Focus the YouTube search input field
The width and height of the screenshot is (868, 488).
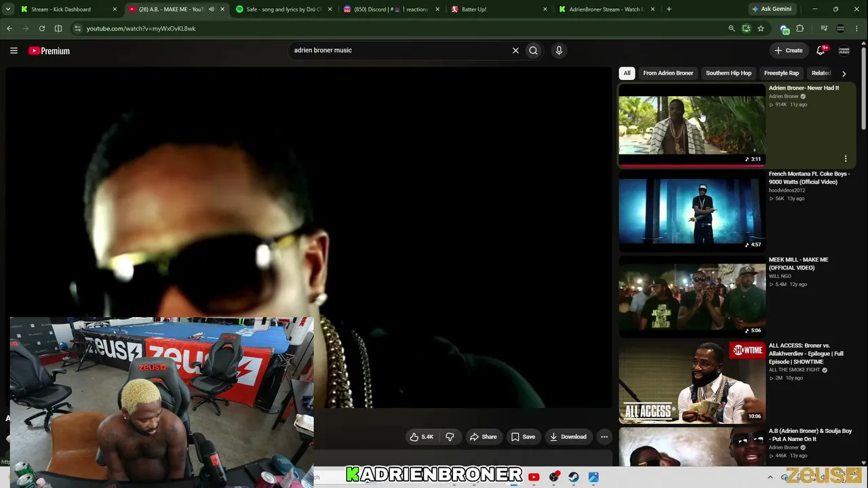[x=400, y=50]
